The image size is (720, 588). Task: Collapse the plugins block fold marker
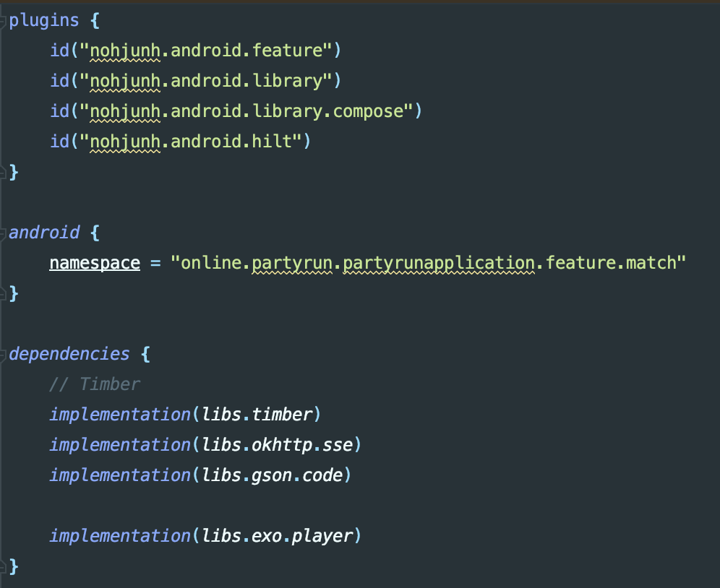[x=2, y=21]
